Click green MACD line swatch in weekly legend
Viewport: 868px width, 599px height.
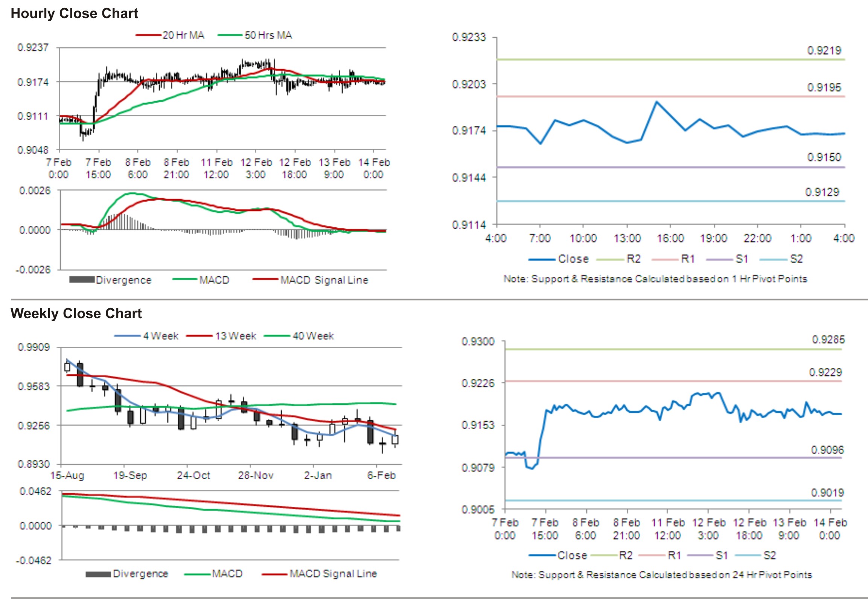pos(197,575)
